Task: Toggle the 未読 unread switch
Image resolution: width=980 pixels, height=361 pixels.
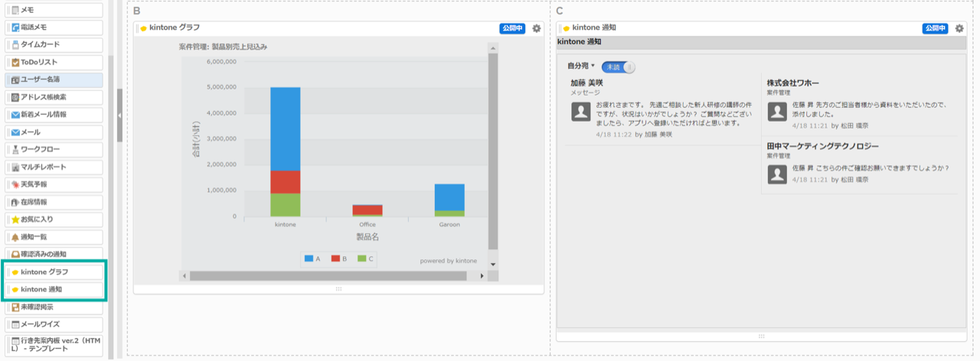Action: [x=619, y=67]
